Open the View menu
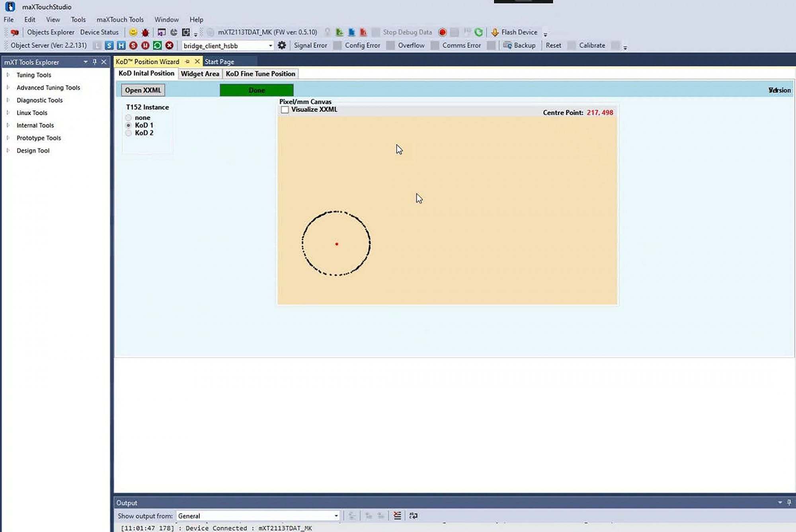 point(53,19)
